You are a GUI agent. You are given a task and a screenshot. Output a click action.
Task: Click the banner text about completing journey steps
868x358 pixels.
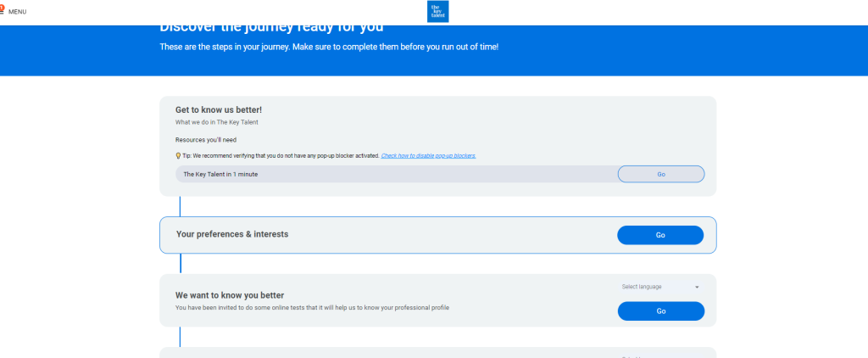point(329,46)
